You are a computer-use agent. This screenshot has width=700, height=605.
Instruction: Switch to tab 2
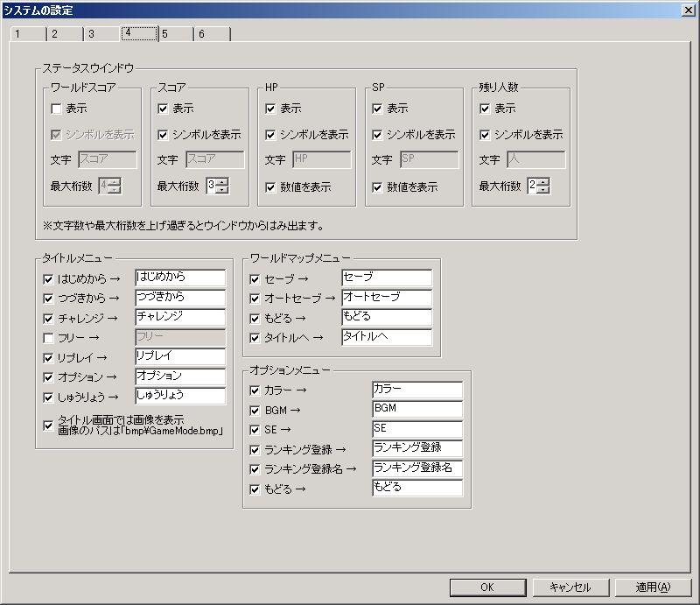[x=65, y=34]
